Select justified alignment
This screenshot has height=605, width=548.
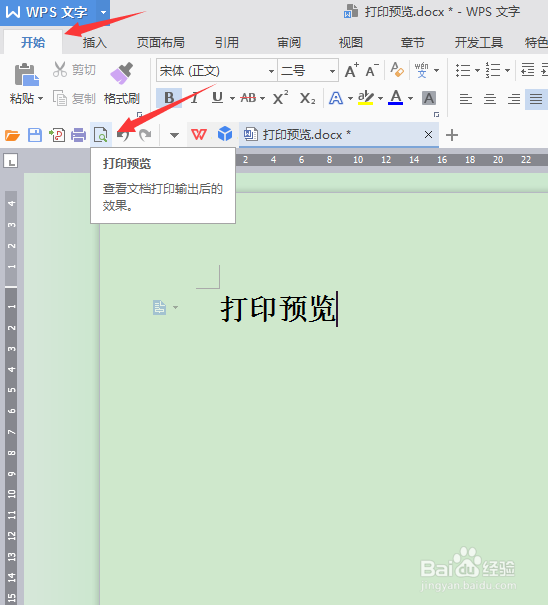(x=536, y=99)
